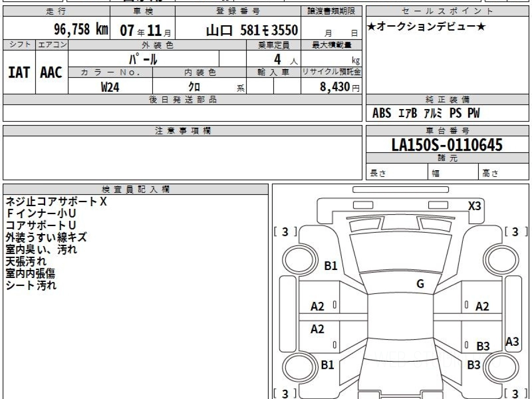Select interior color クロ
Image resolution: width=532 pixels, height=399 pixels.
(194, 87)
